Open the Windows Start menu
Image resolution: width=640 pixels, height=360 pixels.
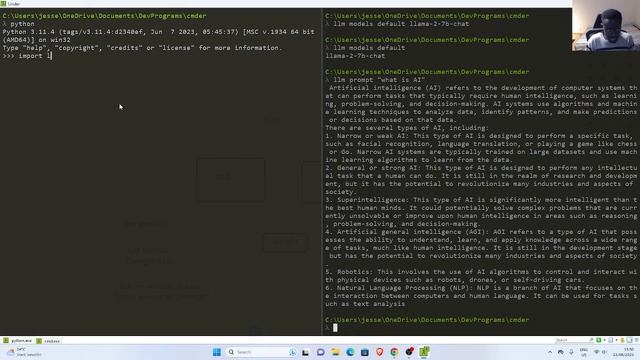[217, 352]
